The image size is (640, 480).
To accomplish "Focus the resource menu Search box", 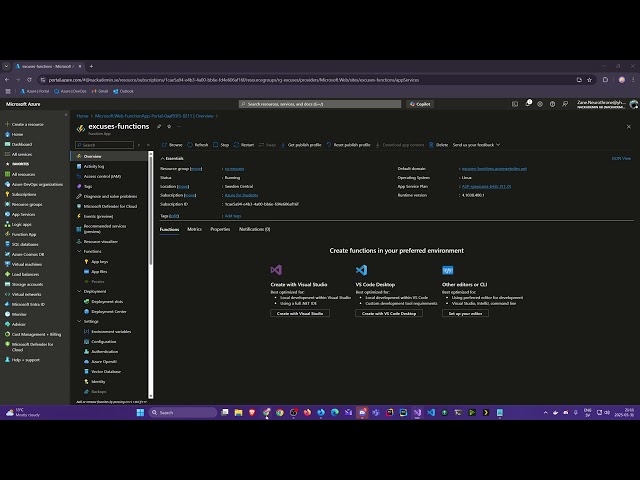I will [x=104, y=145].
